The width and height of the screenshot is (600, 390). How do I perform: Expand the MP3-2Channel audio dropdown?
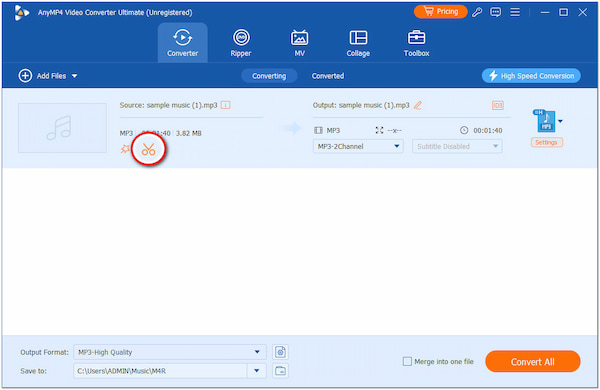click(358, 146)
